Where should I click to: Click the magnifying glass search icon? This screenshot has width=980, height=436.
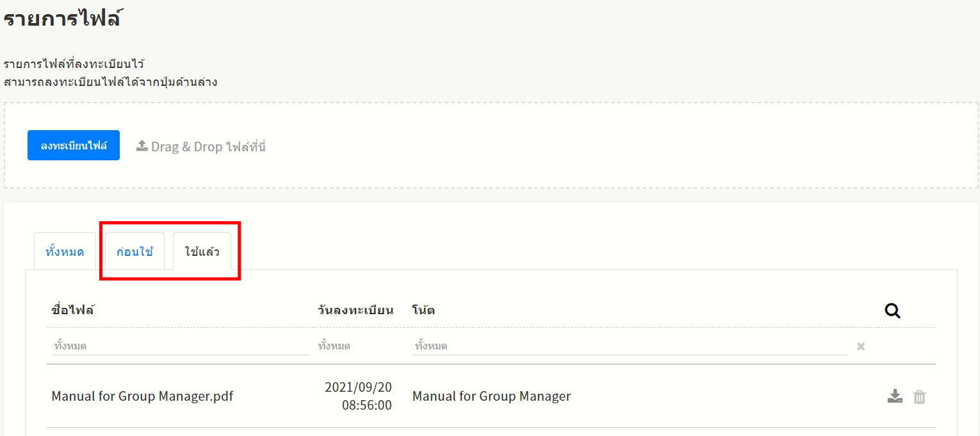pos(892,311)
